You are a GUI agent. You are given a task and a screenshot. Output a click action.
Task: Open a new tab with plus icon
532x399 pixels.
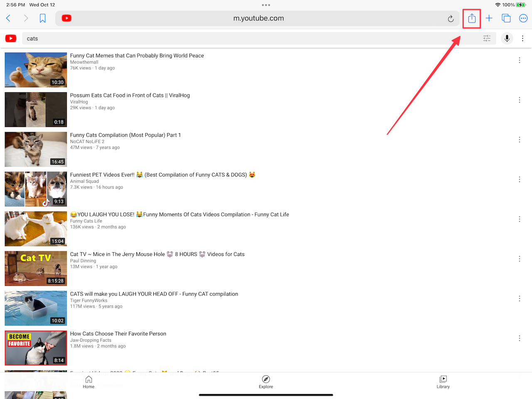[489, 18]
